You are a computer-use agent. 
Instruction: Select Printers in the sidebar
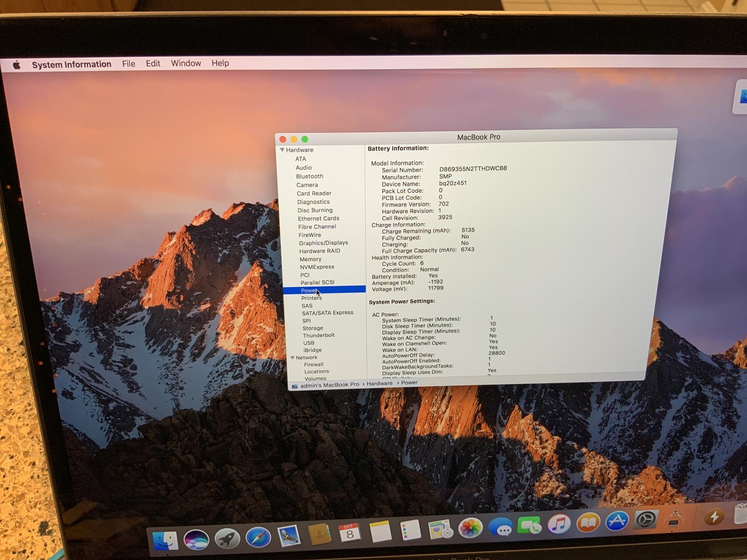(x=312, y=298)
